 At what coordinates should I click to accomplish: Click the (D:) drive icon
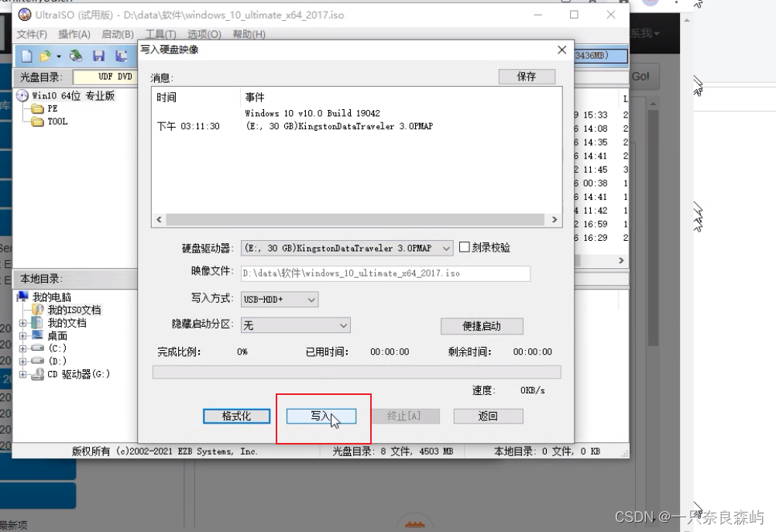coord(38,361)
